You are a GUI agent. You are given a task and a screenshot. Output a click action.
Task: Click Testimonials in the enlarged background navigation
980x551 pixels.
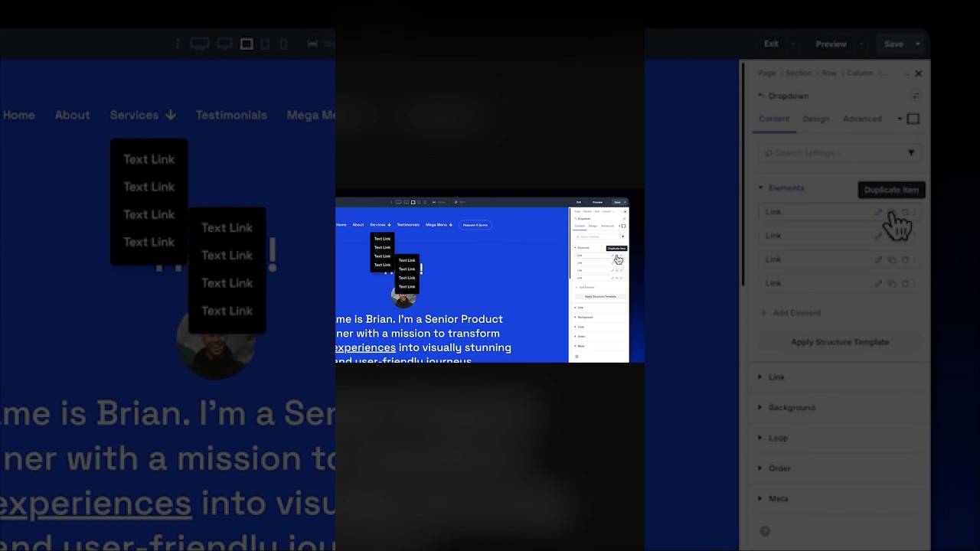click(231, 115)
